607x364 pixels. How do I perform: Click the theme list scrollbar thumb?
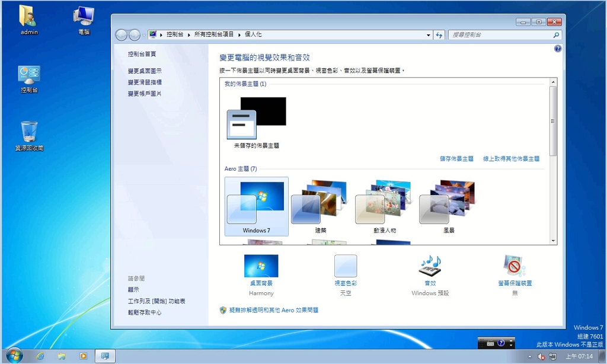(x=553, y=121)
